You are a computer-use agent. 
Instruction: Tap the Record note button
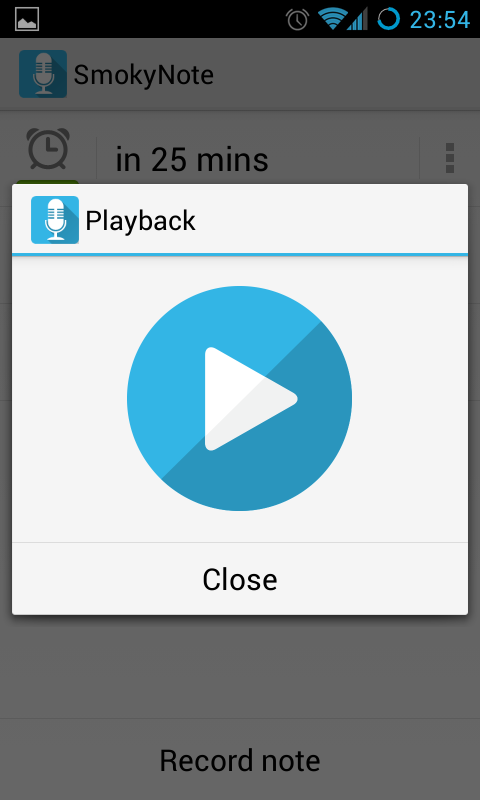240,760
